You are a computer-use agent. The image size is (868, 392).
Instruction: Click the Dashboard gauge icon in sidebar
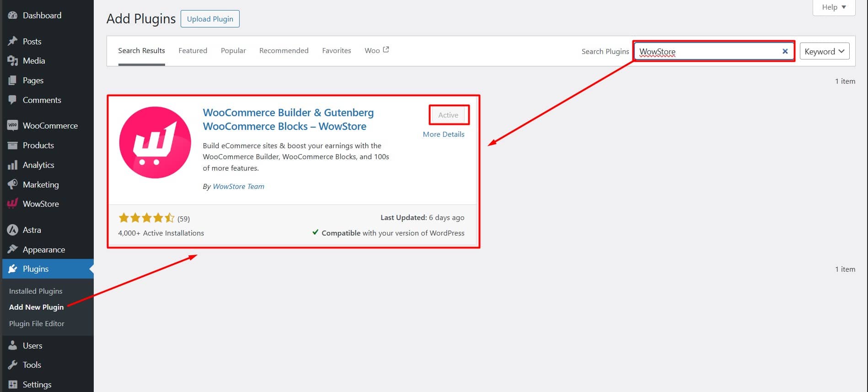(12, 15)
